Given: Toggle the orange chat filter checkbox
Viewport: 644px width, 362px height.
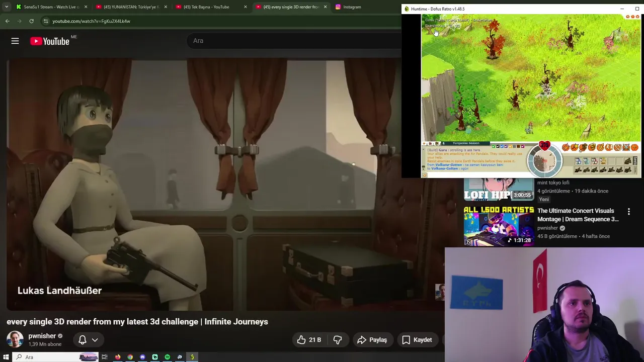Looking at the screenshot, I should click(x=510, y=146).
